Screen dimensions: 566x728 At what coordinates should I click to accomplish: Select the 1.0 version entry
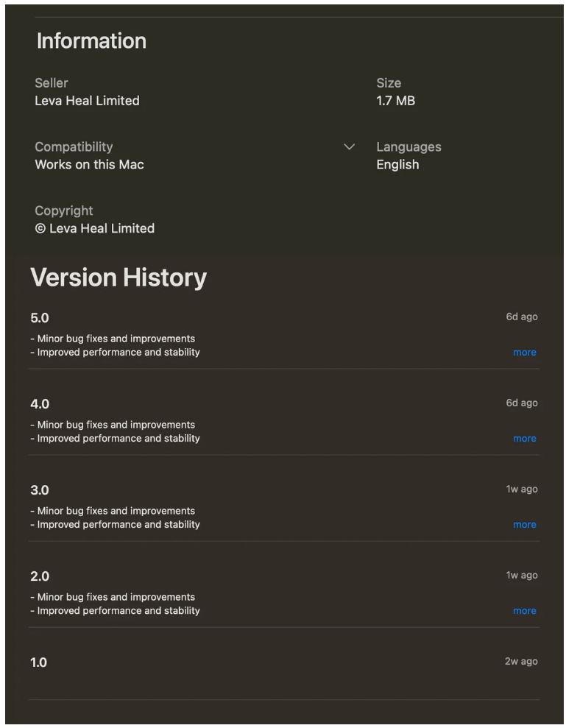38,662
